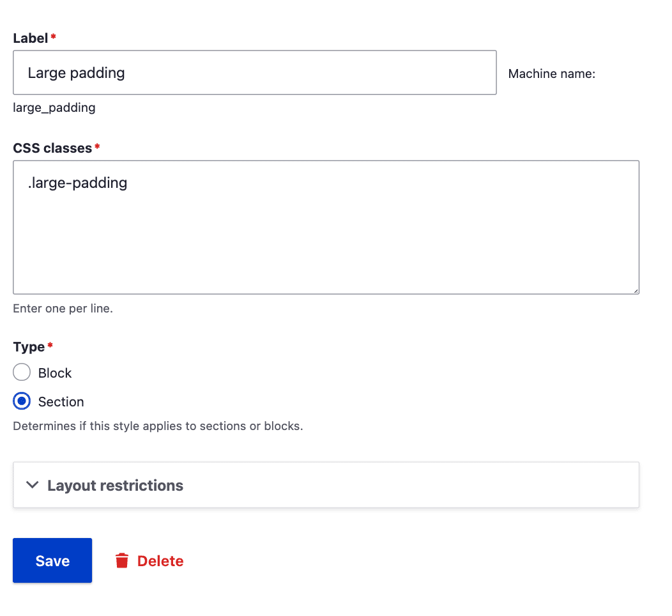672x616 pixels.
Task: Click the "Section" radio option text
Action: (61, 402)
